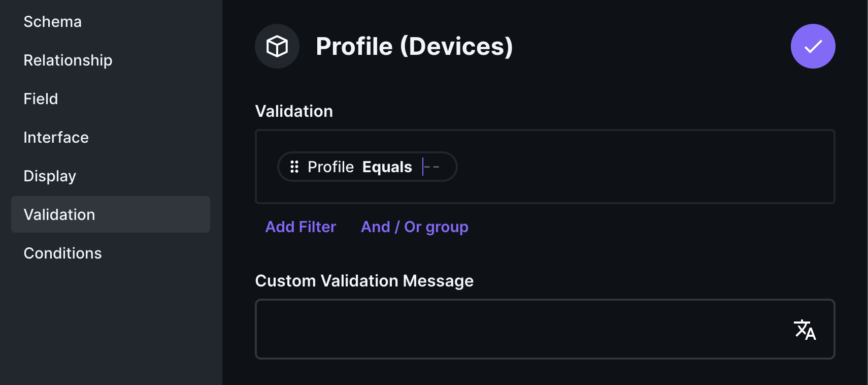868x385 pixels.
Task: Click And / Or group option
Action: (414, 227)
